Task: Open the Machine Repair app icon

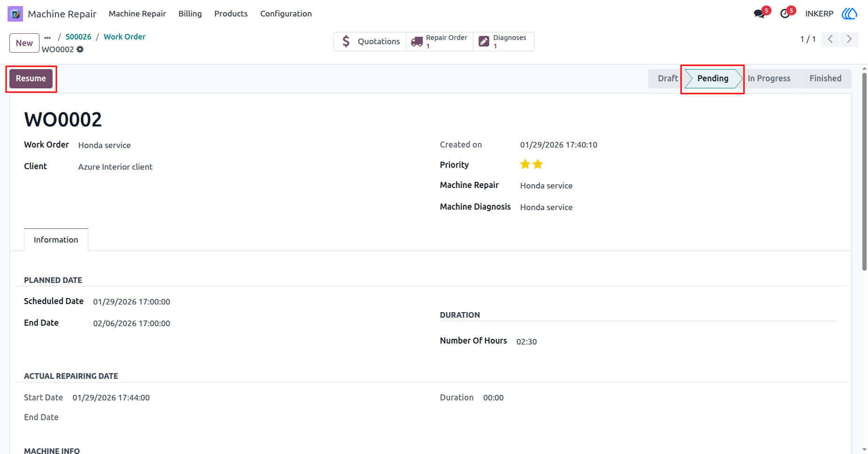Action: pyautogui.click(x=15, y=14)
